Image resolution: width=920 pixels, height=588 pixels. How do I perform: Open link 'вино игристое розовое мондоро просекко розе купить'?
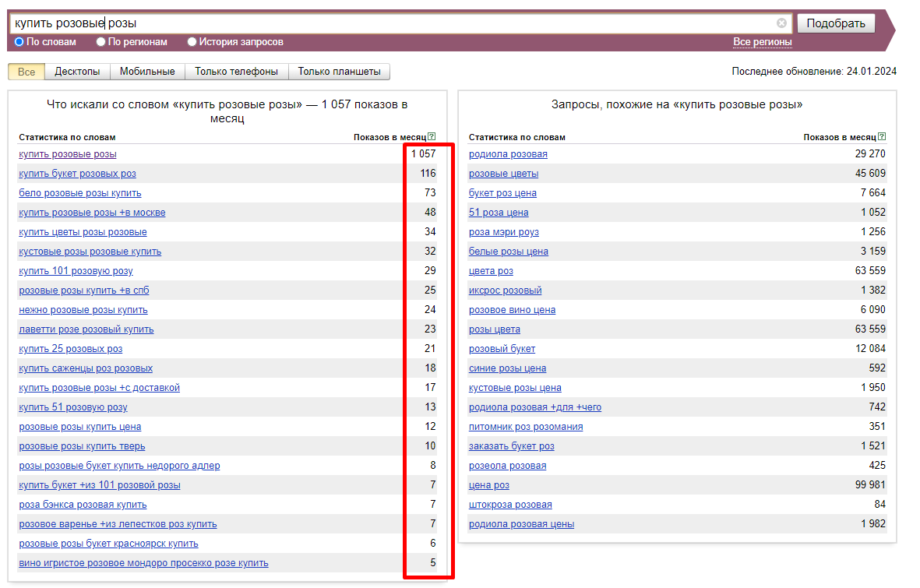coord(144,563)
